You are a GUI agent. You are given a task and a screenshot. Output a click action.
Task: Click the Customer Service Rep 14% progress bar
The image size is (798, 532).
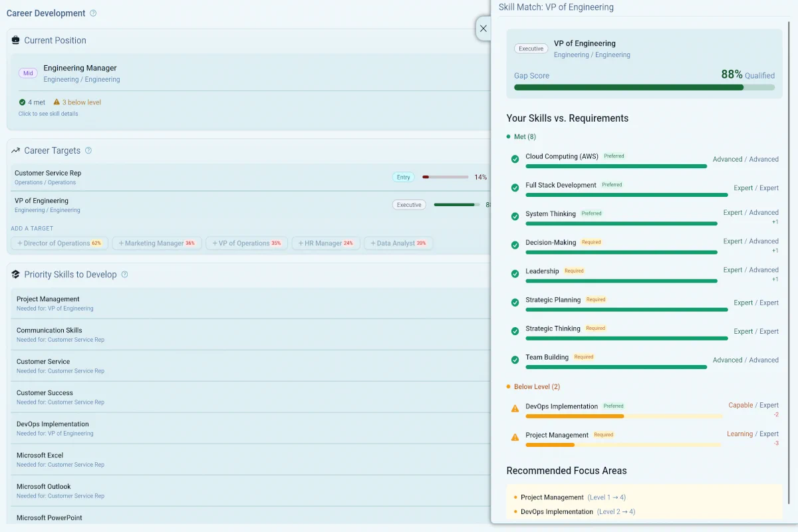coord(446,177)
